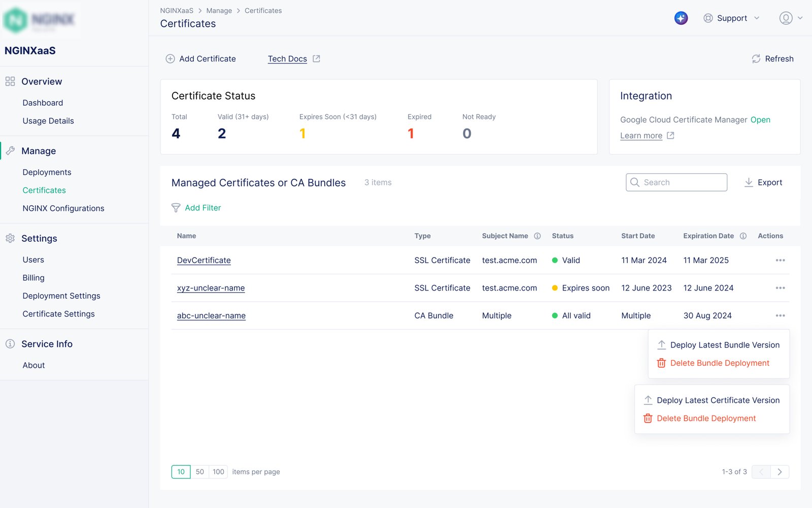
Task: Click the Export download icon
Action: point(748,182)
